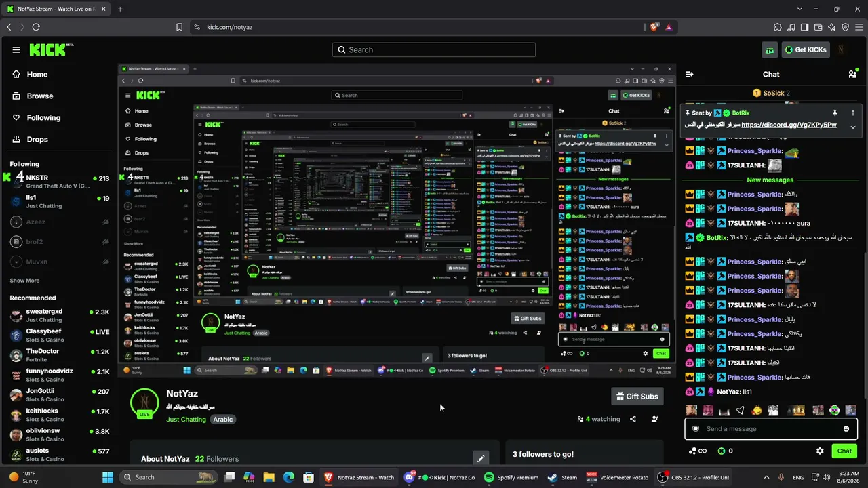Click the green Chat send button

(844, 451)
